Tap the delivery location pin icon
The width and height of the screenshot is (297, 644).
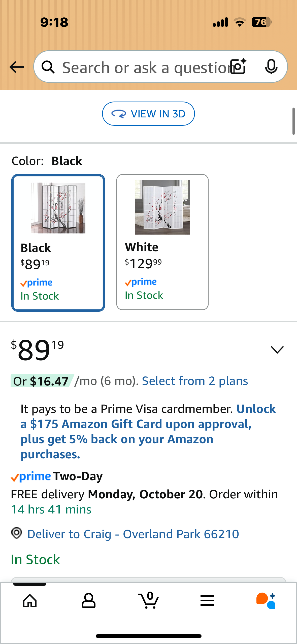[x=17, y=533]
